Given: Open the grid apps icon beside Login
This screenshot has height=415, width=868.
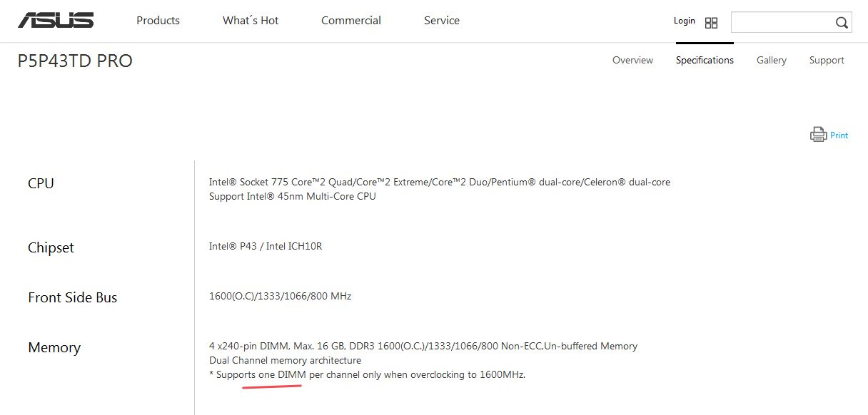Looking at the screenshot, I should click(x=711, y=23).
